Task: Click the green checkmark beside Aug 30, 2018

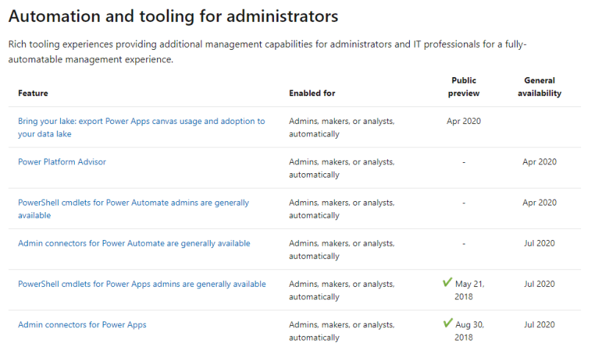Action: click(x=448, y=323)
